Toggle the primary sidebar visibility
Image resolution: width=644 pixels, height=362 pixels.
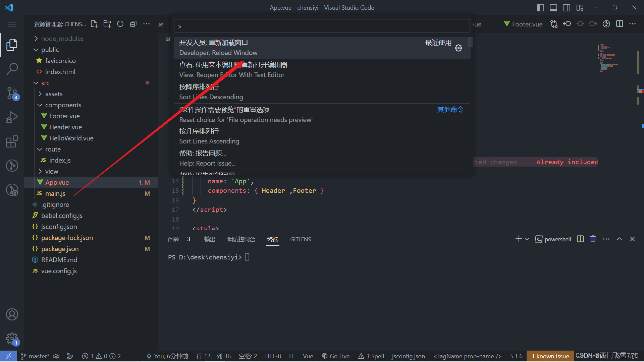540,7
